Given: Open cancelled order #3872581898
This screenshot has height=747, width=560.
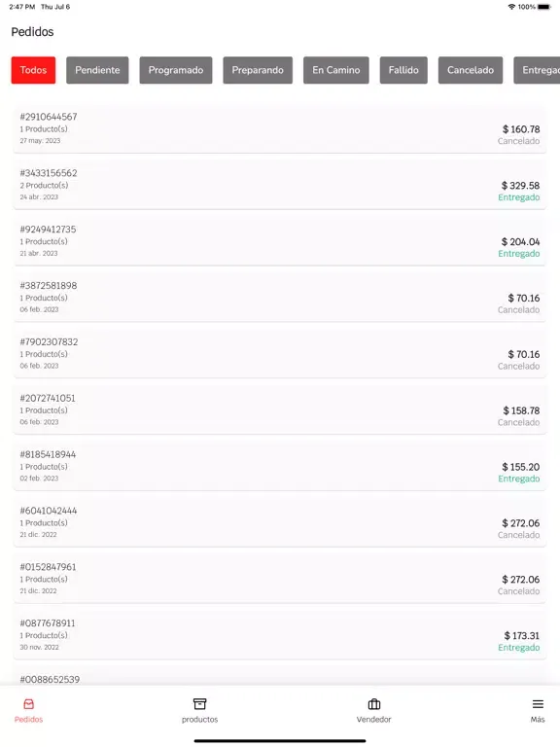Looking at the screenshot, I should coord(280,298).
